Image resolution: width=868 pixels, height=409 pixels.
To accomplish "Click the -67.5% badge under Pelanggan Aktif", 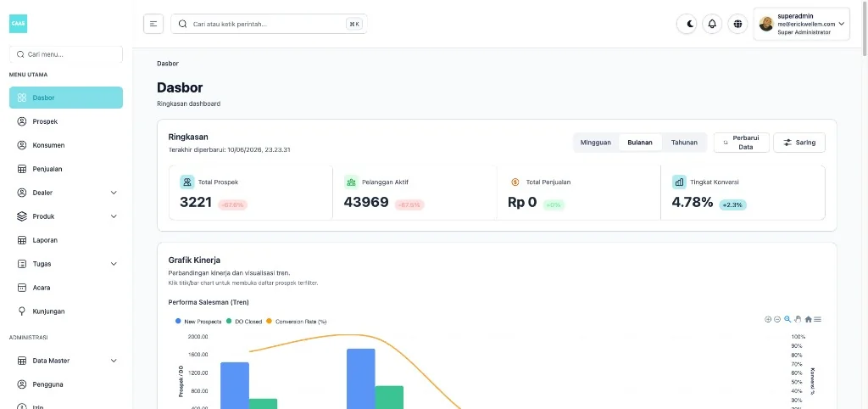I will click(x=409, y=205).
